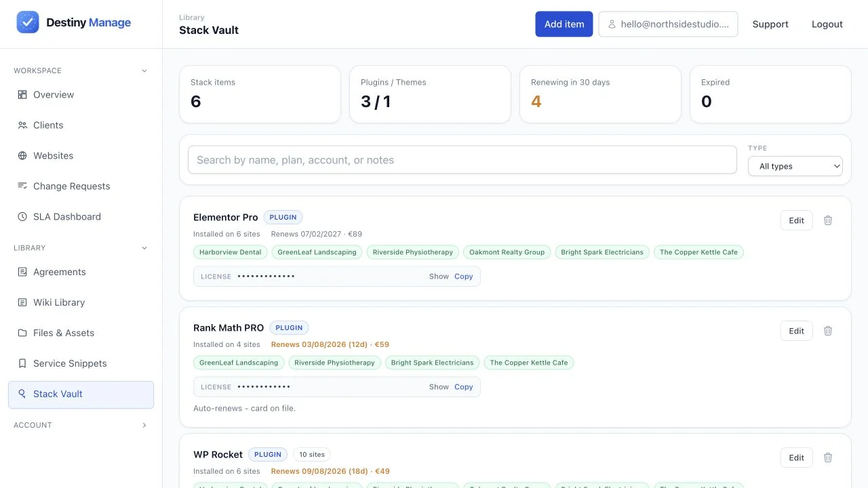Click the Agreements document icon
Screen dimensions: 868x488
[x=22, y=272]
